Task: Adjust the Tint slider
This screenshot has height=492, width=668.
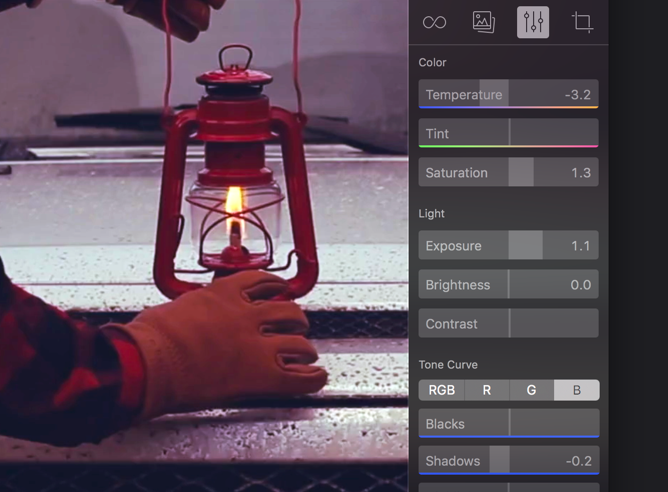Action: (508, 134)
